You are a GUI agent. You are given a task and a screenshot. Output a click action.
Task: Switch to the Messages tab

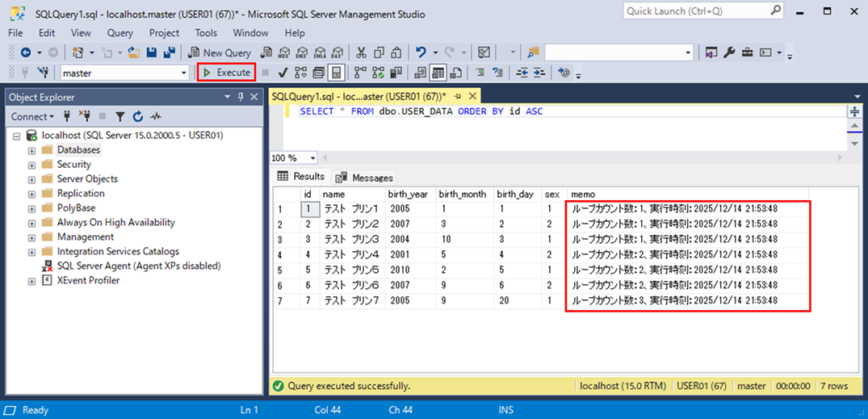tap(365, 178)
